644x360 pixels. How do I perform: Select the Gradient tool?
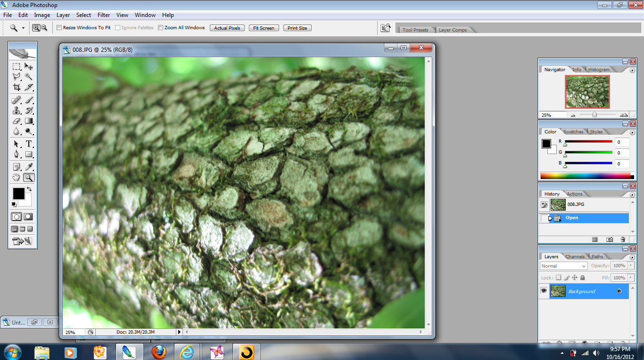29,121
